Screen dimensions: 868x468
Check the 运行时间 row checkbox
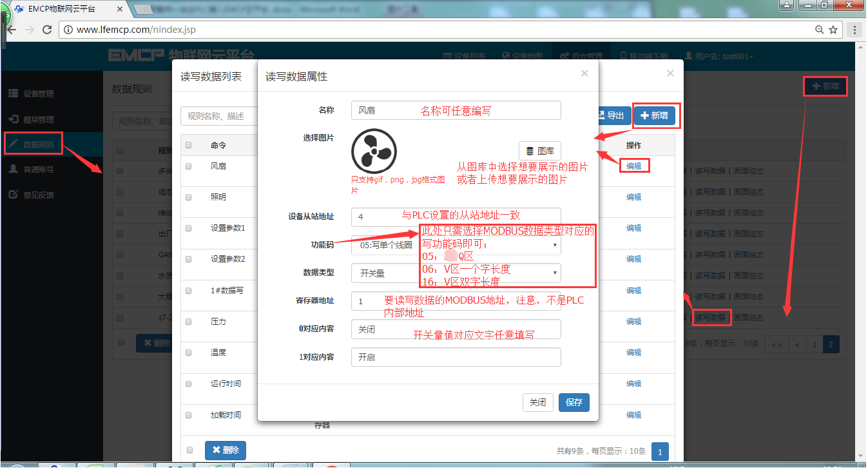click(x=189, y=384)
